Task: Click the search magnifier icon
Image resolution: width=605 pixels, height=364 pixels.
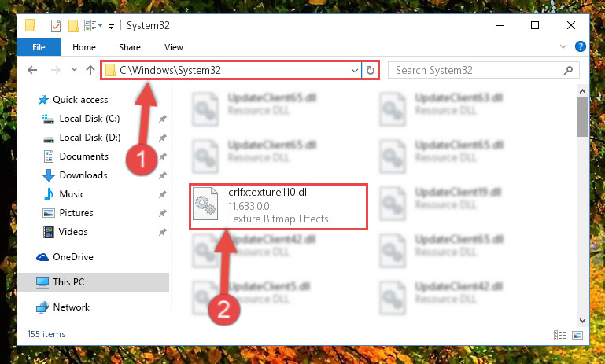Action: point(568,70)
